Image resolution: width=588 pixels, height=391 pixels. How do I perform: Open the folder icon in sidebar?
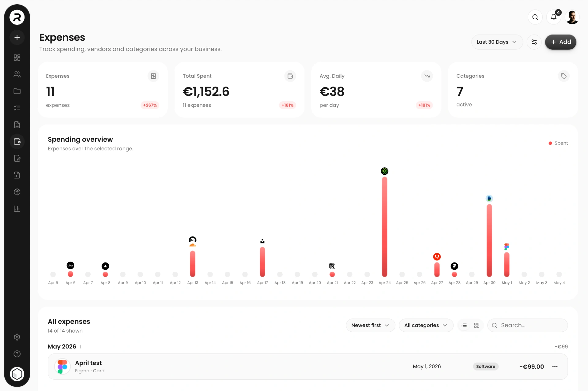tap(17, 91)
